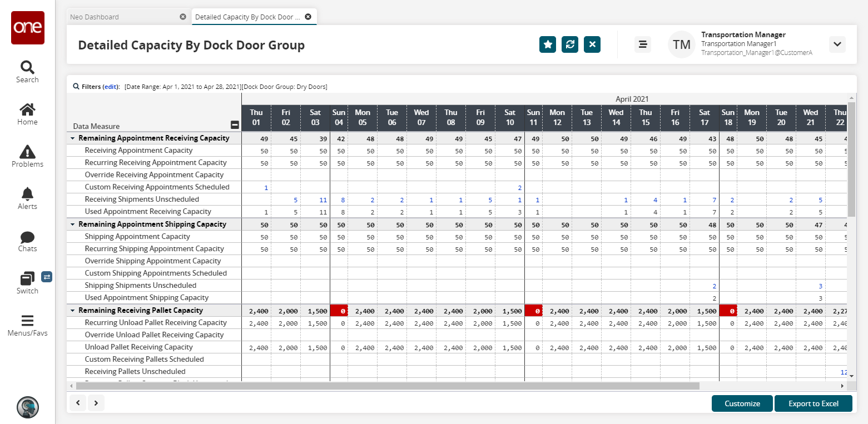Refresh the report with refresh icon
868x424 pixels.
(570, 44)
